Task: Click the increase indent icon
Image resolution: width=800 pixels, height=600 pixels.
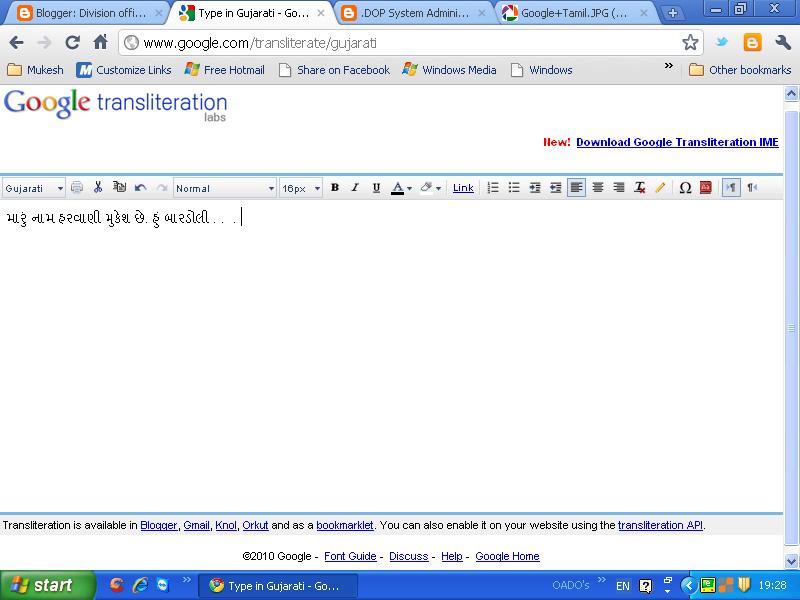Action: point(536,187)
